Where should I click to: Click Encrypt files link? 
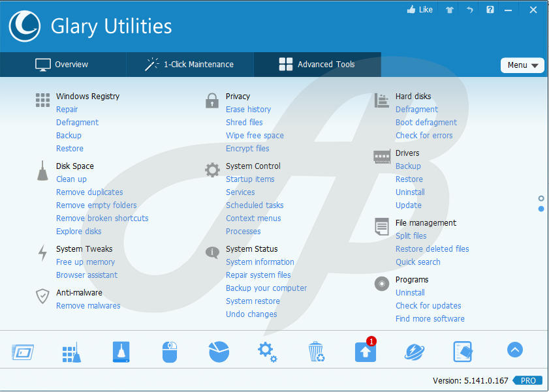coord(247,149)
